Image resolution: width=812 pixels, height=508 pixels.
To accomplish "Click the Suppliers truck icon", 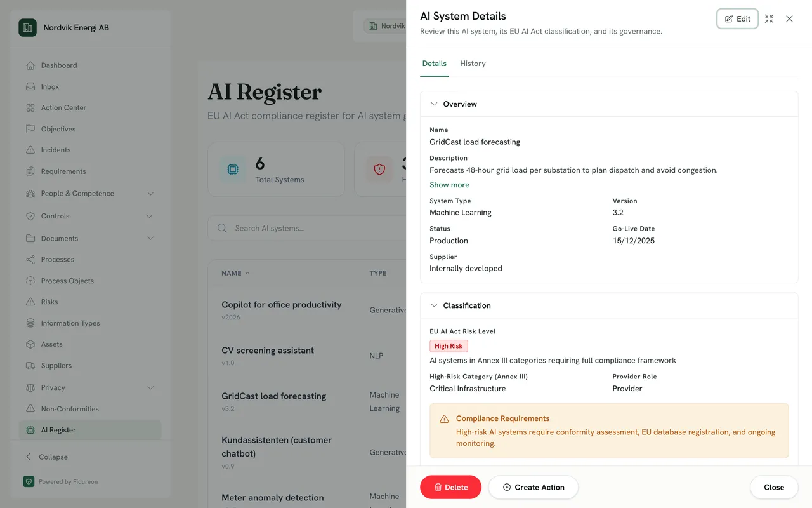I will click(30, 366).
